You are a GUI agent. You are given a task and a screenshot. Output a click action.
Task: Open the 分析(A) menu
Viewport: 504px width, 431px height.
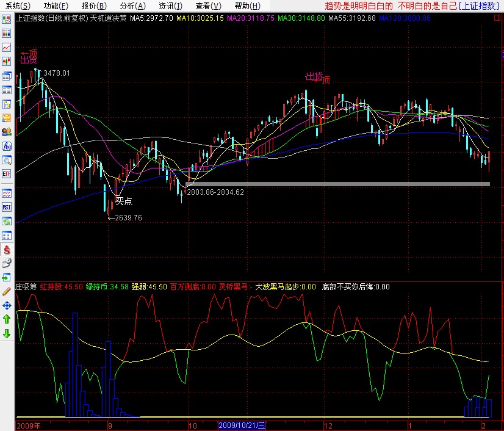click(132, 5)
